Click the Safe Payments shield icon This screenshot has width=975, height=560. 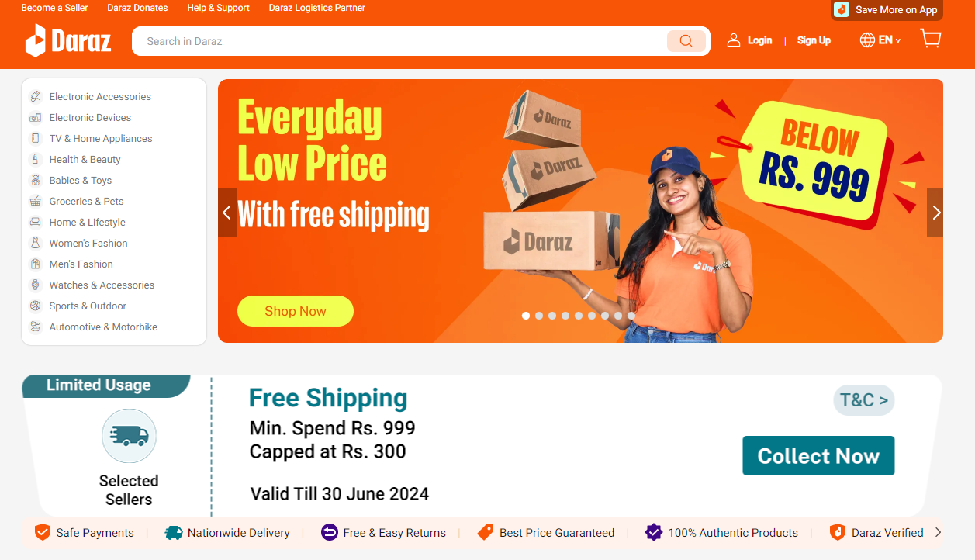(42, 532)
